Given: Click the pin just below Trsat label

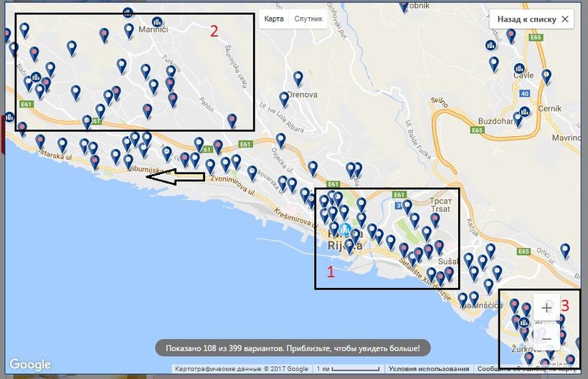Looking at the screenshot, I should coord(435,219).
